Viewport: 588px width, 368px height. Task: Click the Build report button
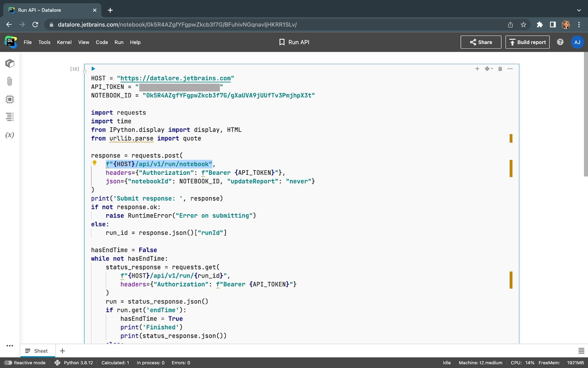527,42
